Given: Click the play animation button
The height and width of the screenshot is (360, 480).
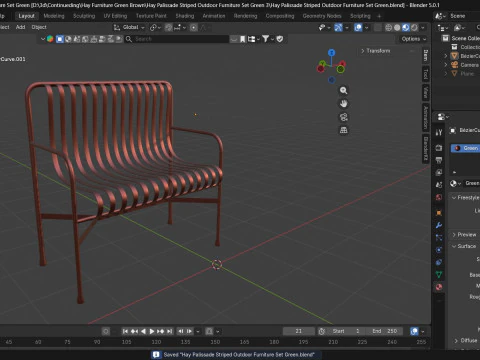Looking at the screenshot, I should tap(152, 331).
